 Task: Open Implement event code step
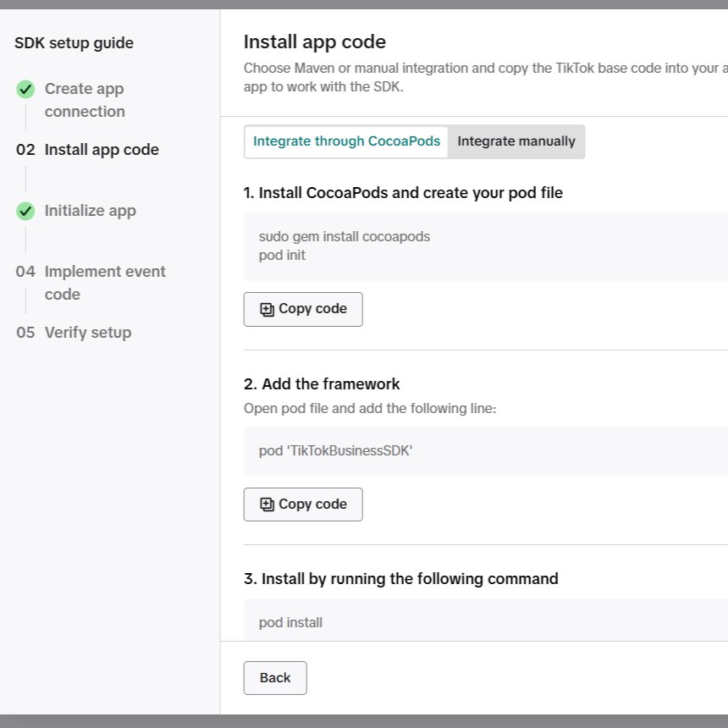105,283
